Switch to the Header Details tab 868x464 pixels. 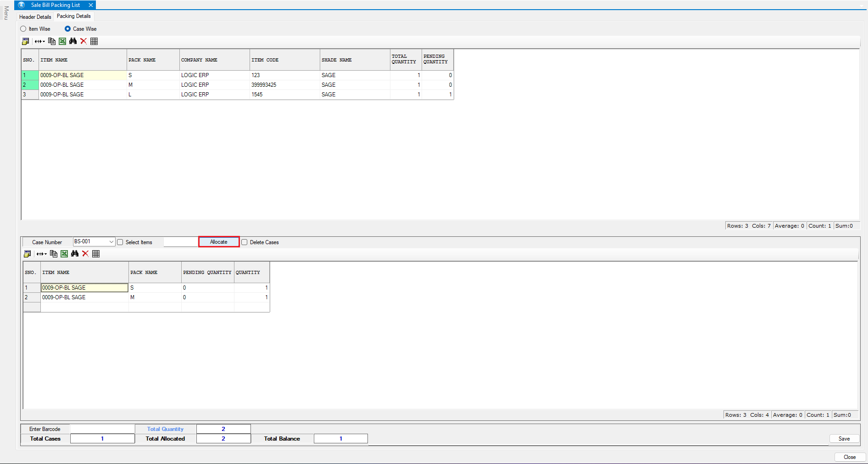[x=35, y=17]
